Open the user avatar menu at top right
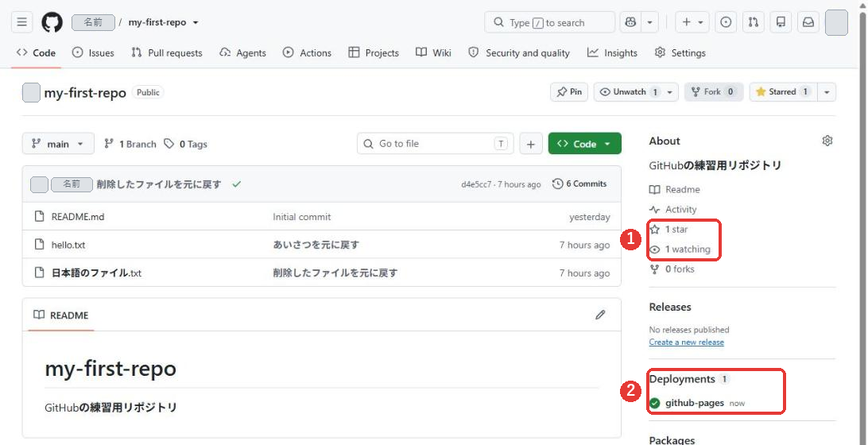Viewport: 868px width, 445px height. 836,23
